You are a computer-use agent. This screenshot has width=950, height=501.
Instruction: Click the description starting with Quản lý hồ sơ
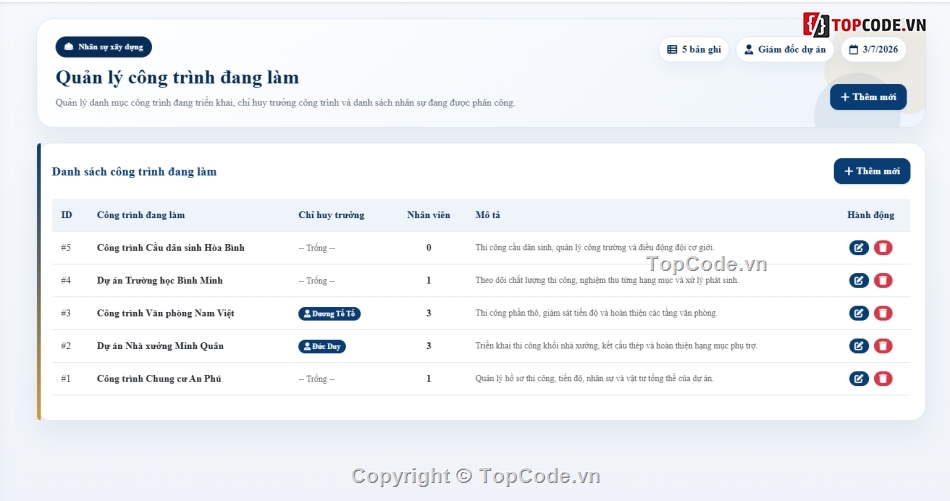594,379
